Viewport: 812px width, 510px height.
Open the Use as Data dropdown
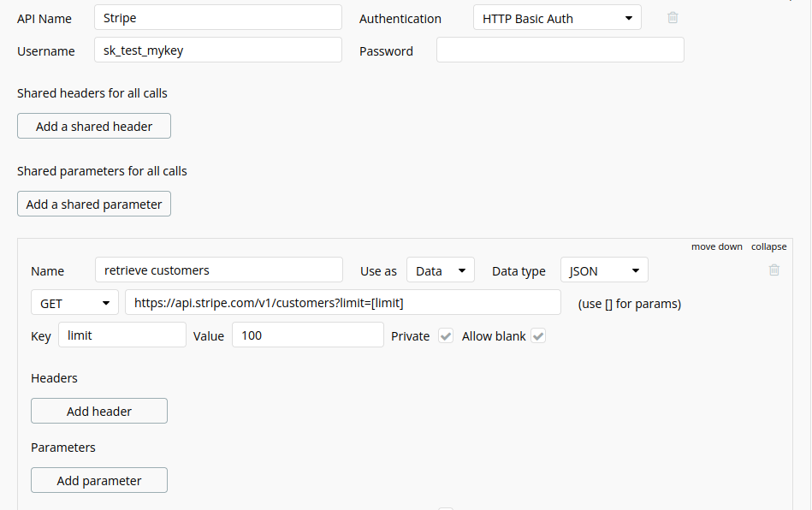pos(441,270)
